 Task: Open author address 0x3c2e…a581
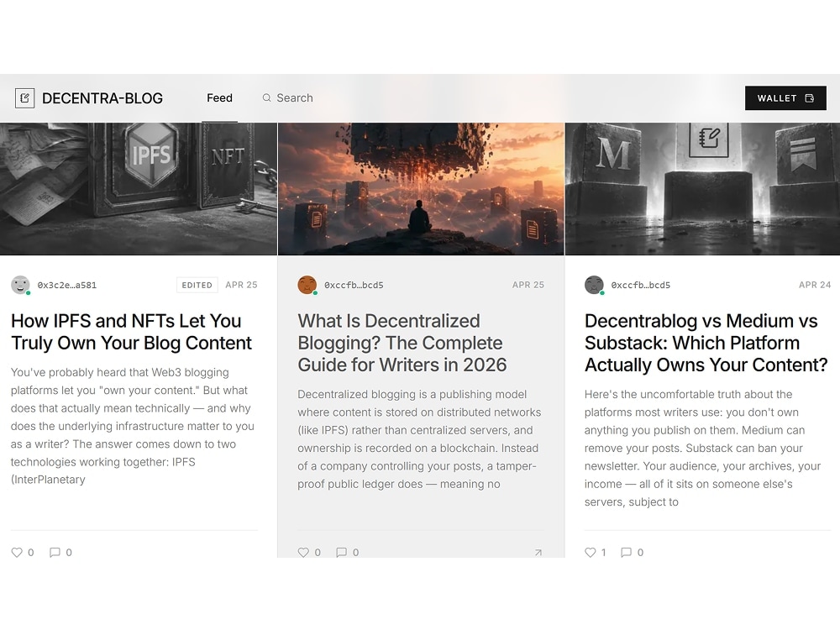tap(67, 285)
